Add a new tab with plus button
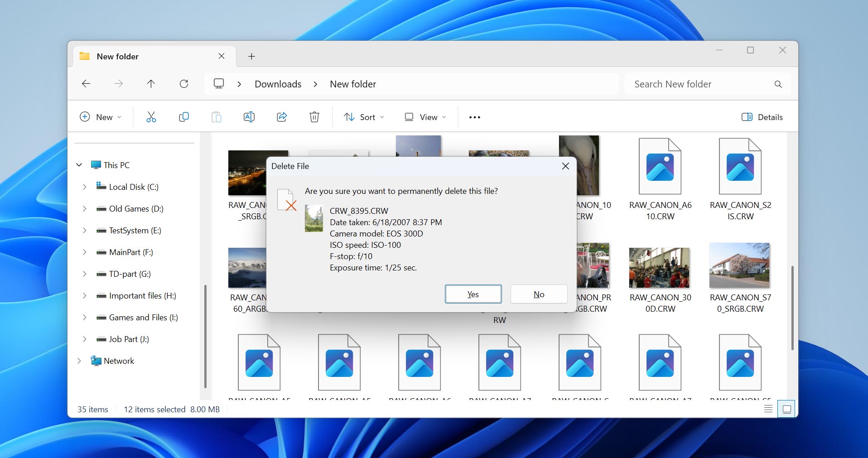The height and width of the screenshot is (458, 868). pos(251,56)
